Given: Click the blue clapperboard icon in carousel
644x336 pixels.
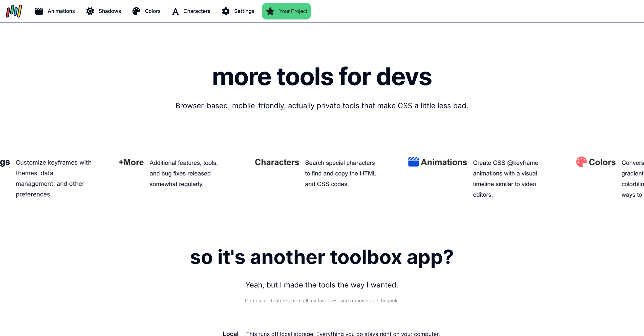Looking at the screenshot, I should pos(413,162).
